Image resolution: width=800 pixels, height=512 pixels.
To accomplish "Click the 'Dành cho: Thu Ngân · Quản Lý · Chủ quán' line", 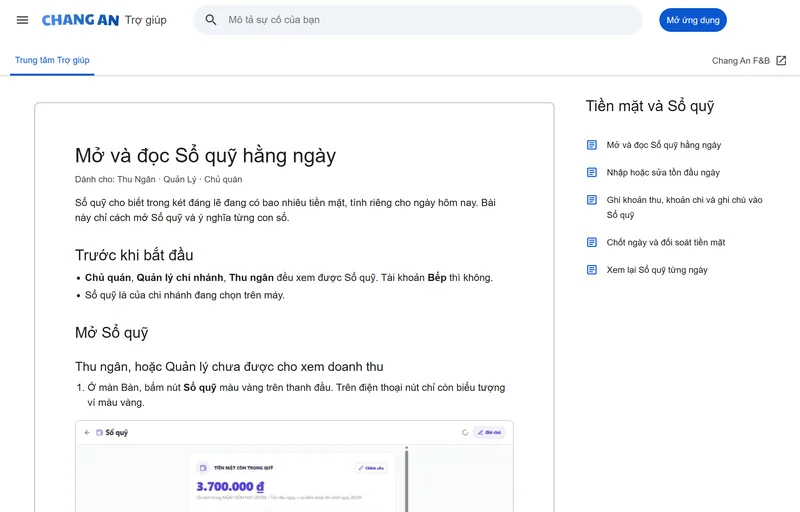I will (x=159, y=180).
